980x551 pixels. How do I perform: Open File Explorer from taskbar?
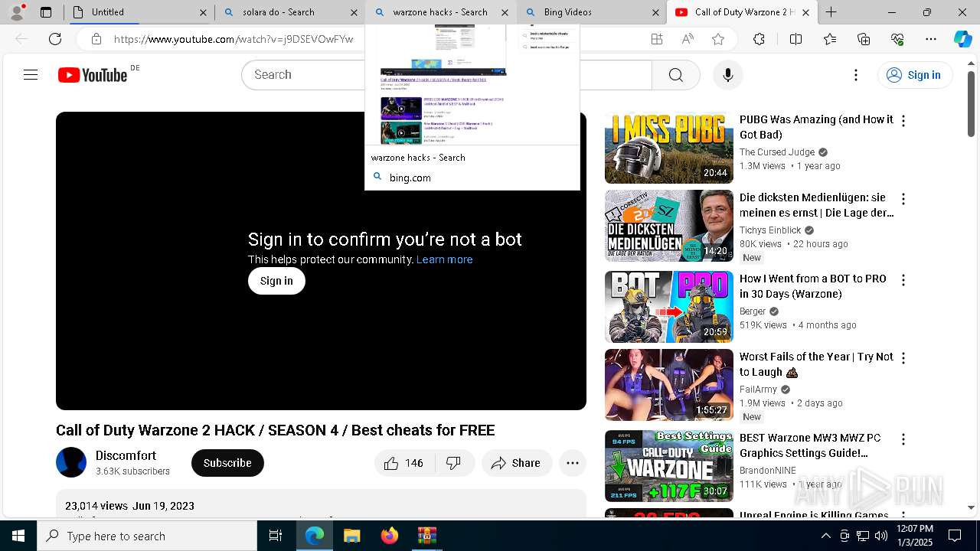[351, 536]
